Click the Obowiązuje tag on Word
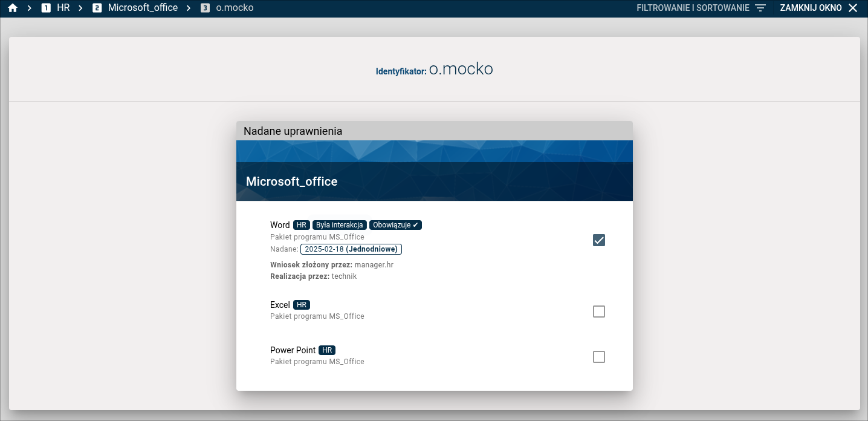The width and height of the screenshot is (868, 421). click(x=395, y=225)
